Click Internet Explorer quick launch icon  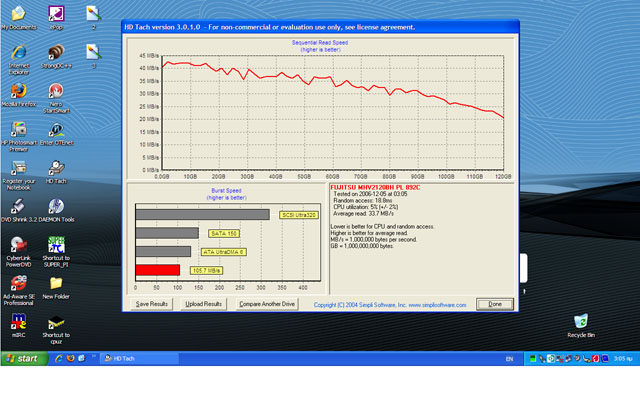click(x=59, y=358)
